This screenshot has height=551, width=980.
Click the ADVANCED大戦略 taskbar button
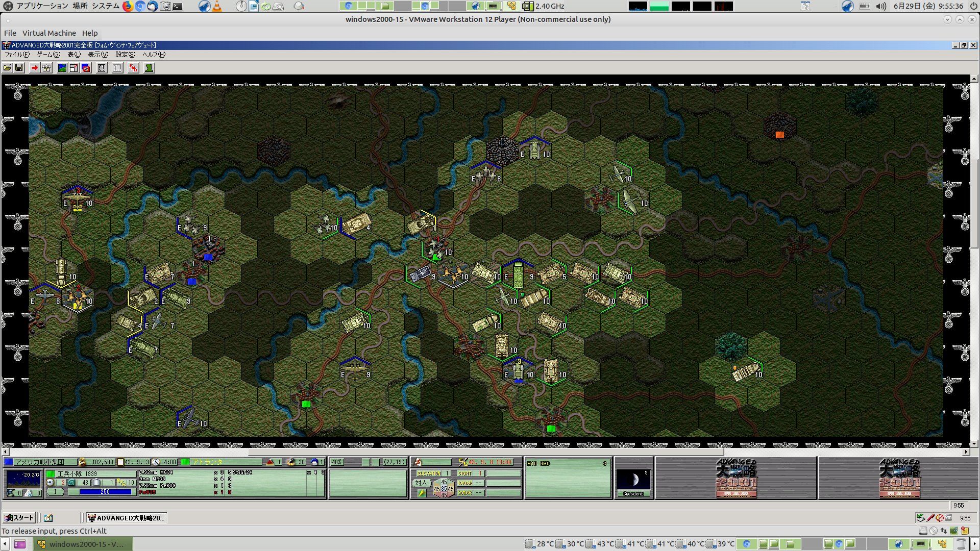126,518
